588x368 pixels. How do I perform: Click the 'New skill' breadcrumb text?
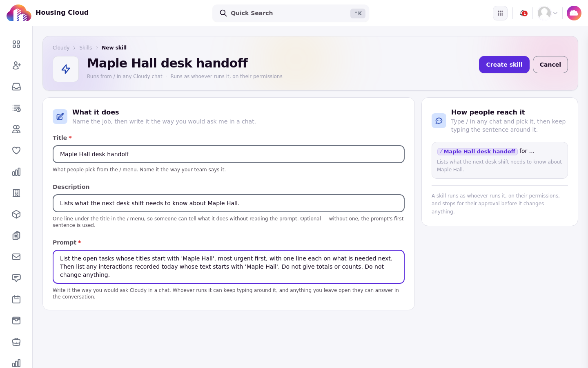pyautogui.click(x=114, y=48)
